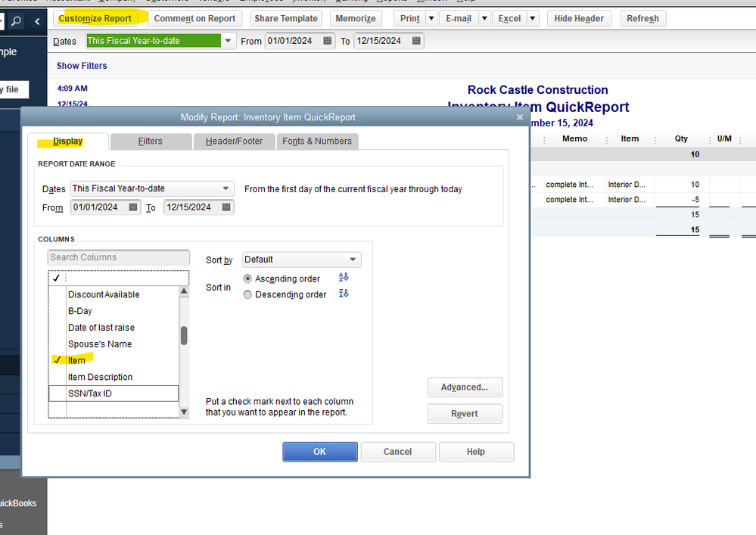The image size is (756, 535).
Task: Expand the Print button dropdown arrow
Action: tap(431, 19)
